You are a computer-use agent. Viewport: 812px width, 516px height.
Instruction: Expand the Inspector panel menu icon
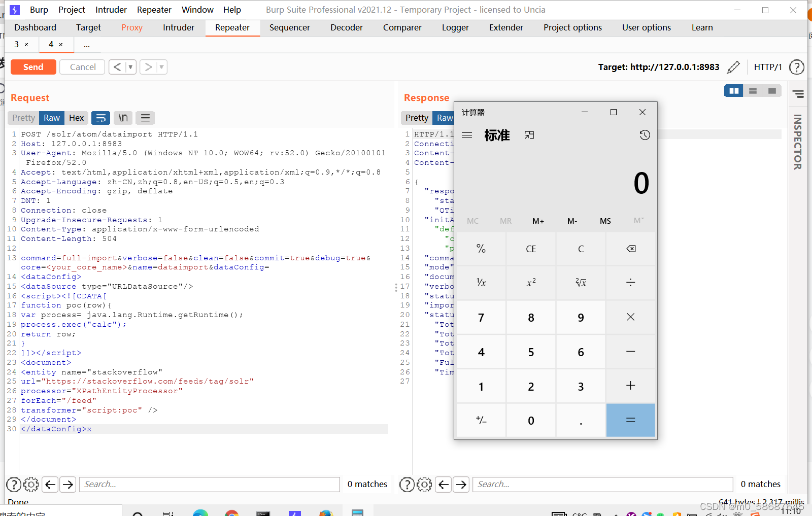click(x=798, y=94)
